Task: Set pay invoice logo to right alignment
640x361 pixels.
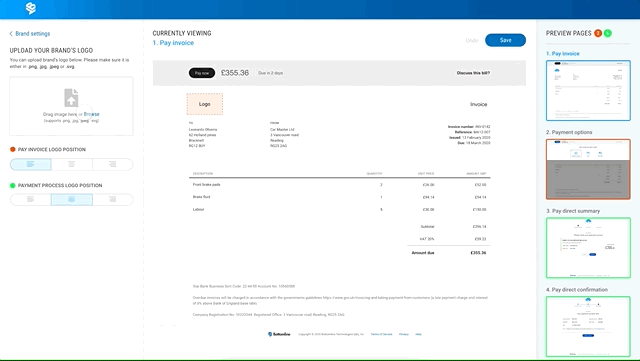Action: point(113,164)
